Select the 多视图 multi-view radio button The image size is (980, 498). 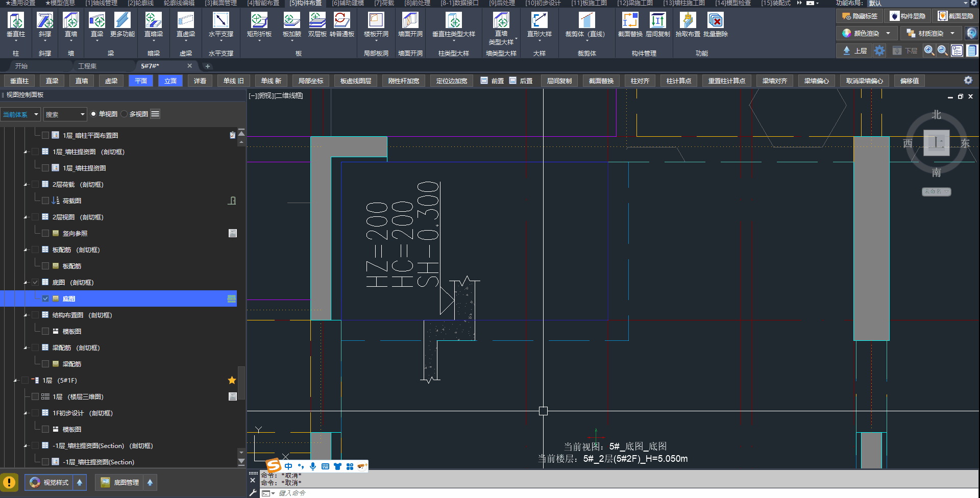pyautogui.click(x=124, y=114)
